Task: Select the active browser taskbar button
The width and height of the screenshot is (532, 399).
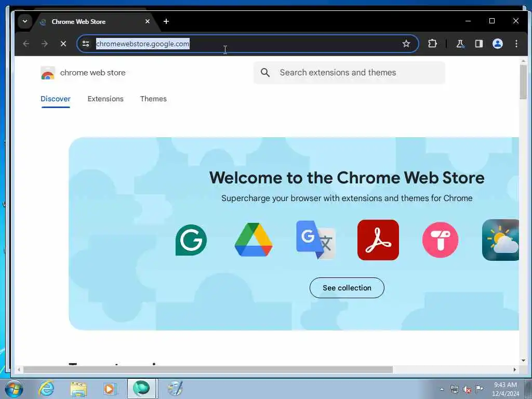Action: pyautogui.click(x=141, y=389)
